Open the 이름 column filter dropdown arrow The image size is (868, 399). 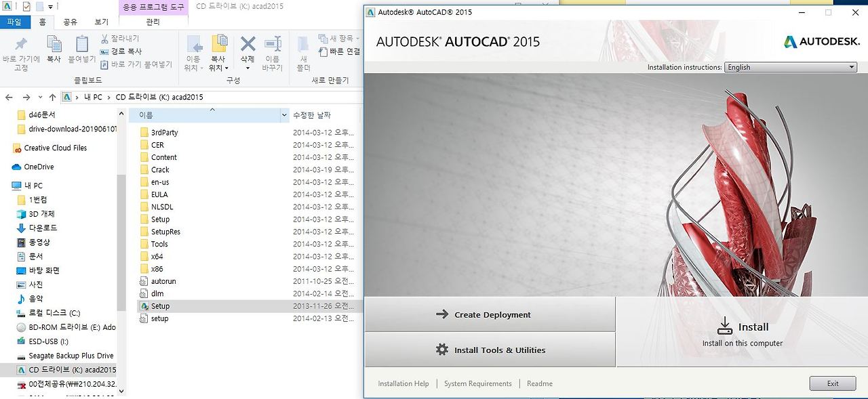point(284,115)
